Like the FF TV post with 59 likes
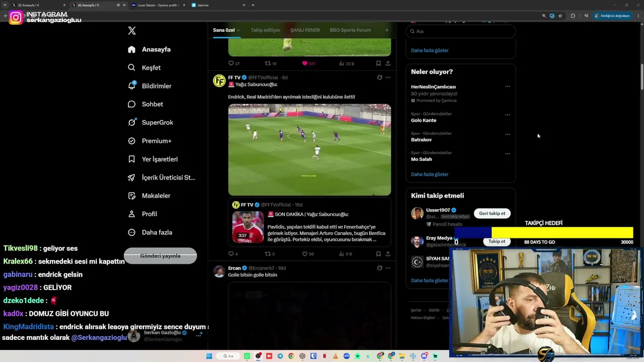 pos(307,254)
